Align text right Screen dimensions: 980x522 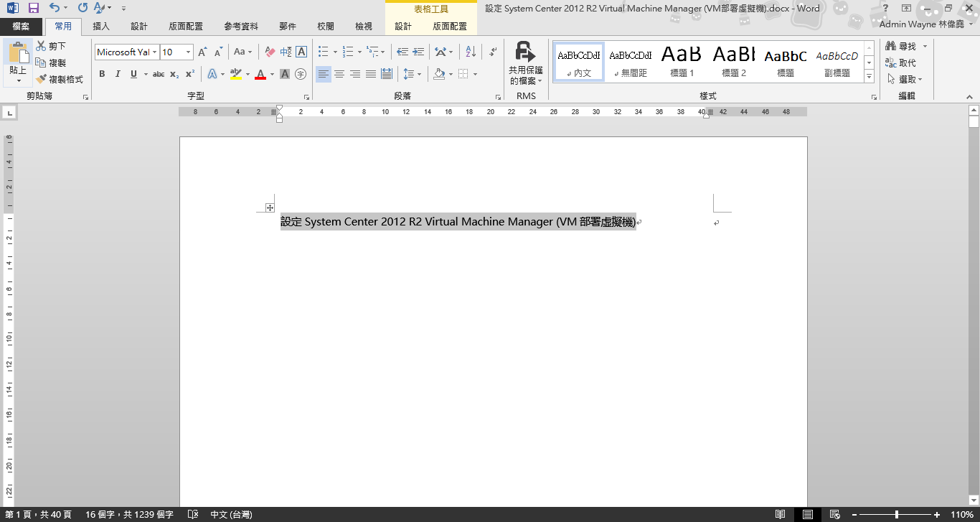coord(355,74)
